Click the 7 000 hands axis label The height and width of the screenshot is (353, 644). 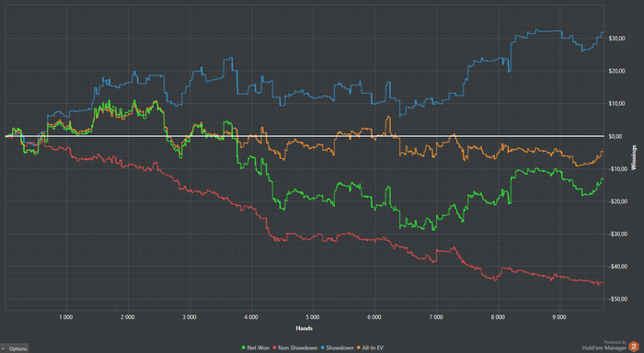(436, 317)
